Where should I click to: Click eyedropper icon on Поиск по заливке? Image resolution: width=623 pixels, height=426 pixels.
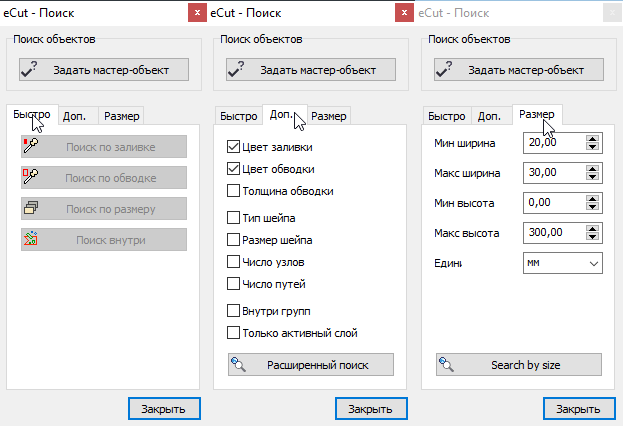pyautogui.click(x=31, y=146)
